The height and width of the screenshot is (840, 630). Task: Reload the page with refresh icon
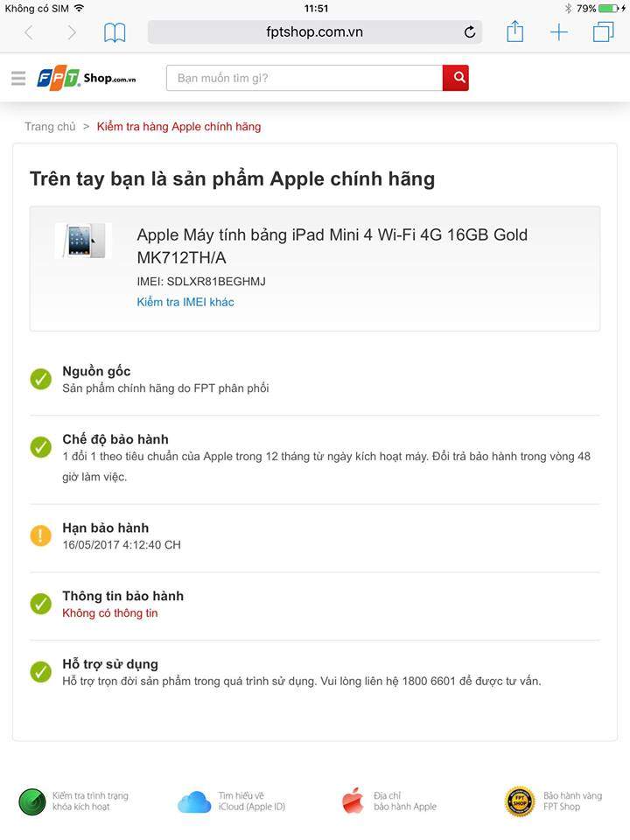point(470,32)
